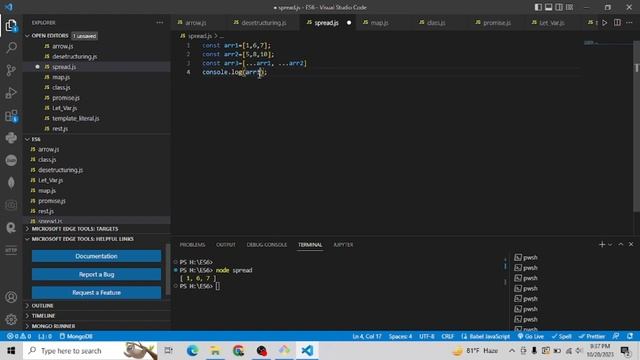Open File Explorer from the taskbar

click(x=215, y=351)
